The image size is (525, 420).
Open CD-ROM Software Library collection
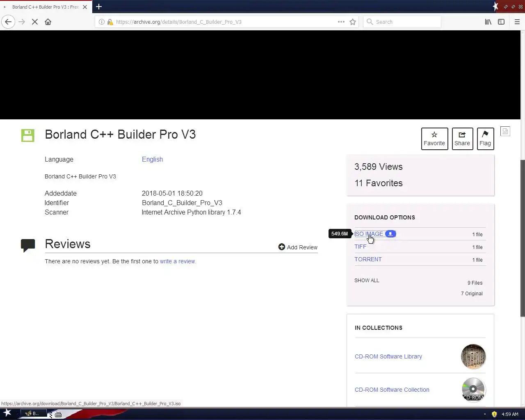[388, 356]
